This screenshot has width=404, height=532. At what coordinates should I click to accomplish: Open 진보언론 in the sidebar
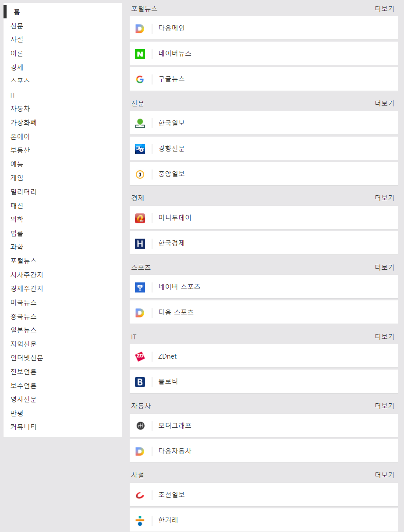[24, 372]
